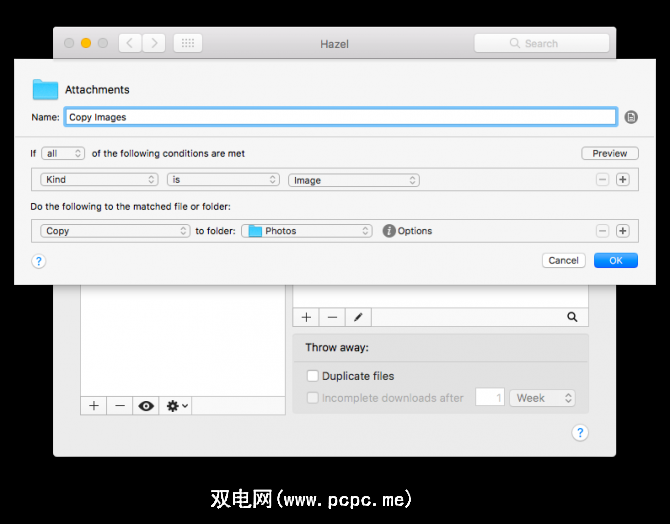
Task: Enable Duplicate files checkbox
Action: coord(313,376)
